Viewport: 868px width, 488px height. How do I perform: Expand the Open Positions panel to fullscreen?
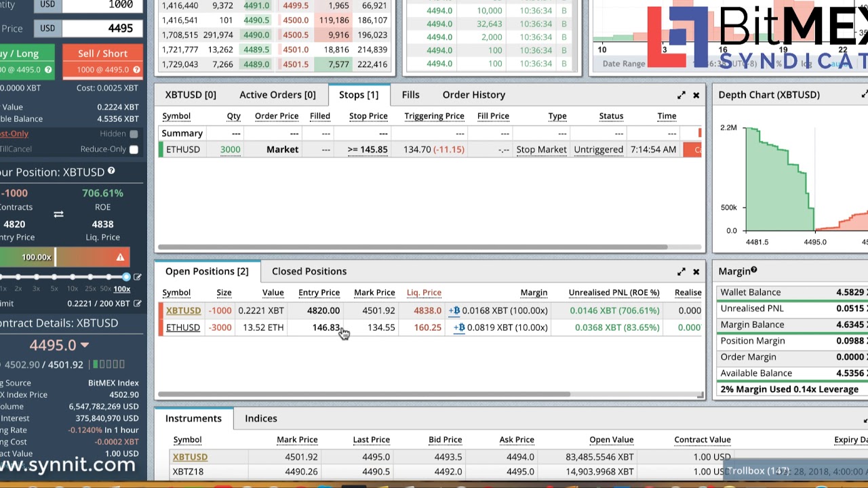(681, 272)
